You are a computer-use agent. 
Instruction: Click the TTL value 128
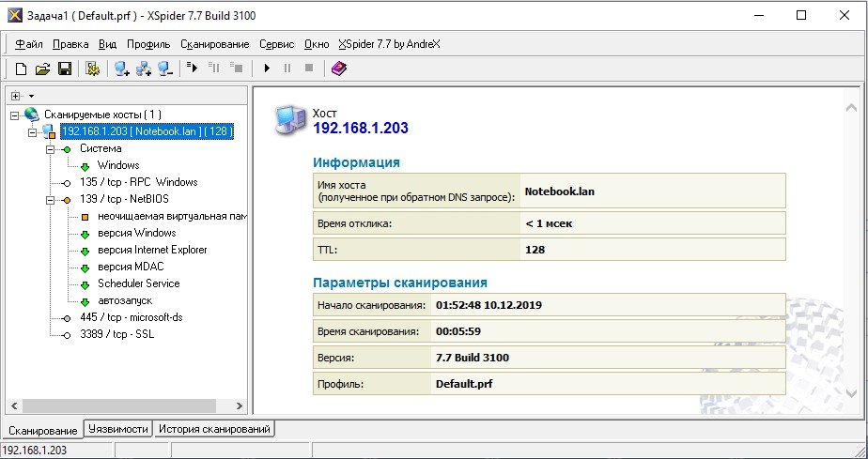535,250
